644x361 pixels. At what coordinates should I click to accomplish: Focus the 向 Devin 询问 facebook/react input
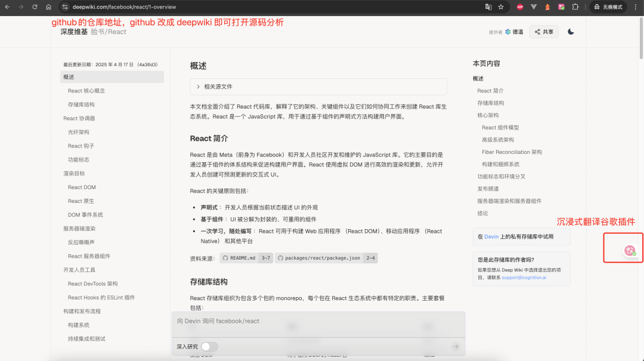(x=318, y=322)
